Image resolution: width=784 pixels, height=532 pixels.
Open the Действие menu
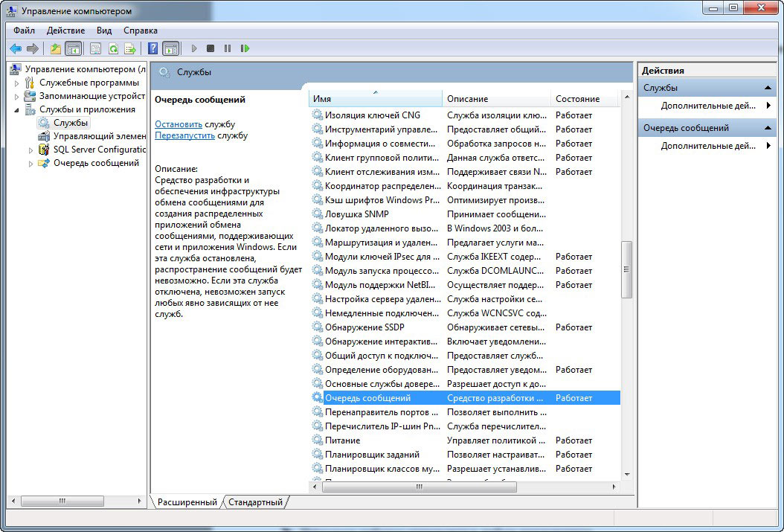pos(65,31)
